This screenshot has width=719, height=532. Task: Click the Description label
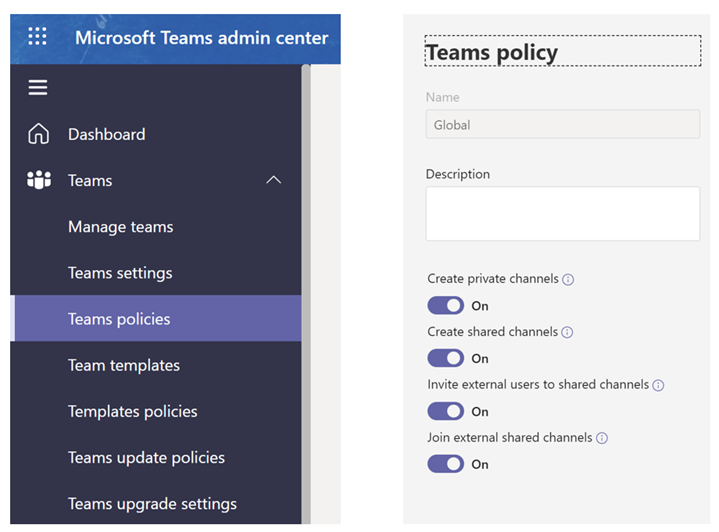coord(458,174)
